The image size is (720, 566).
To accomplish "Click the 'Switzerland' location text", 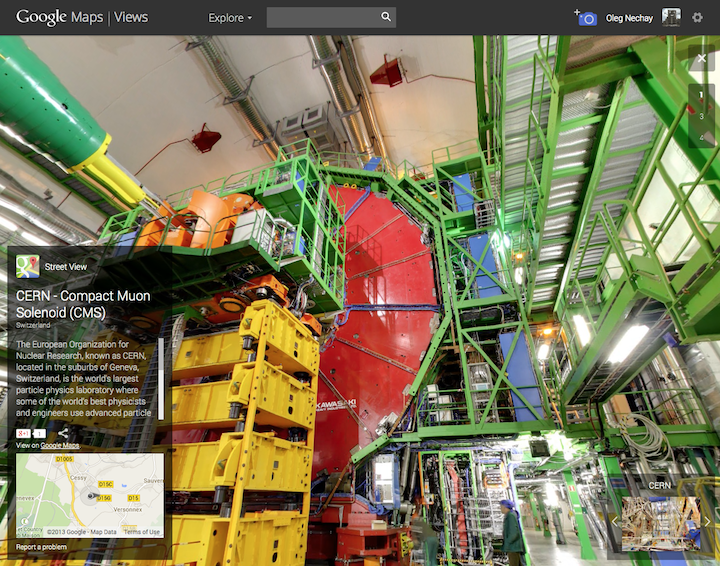I will coord(33,325).
